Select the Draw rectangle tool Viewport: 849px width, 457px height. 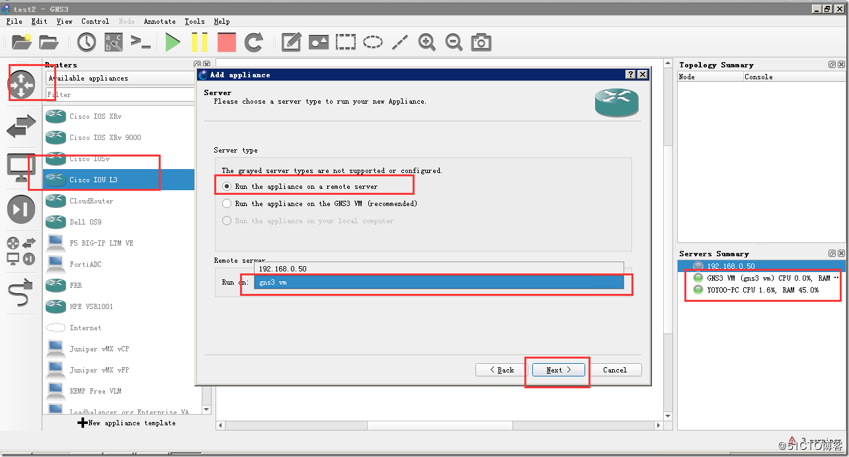click(x=345, y=42)
